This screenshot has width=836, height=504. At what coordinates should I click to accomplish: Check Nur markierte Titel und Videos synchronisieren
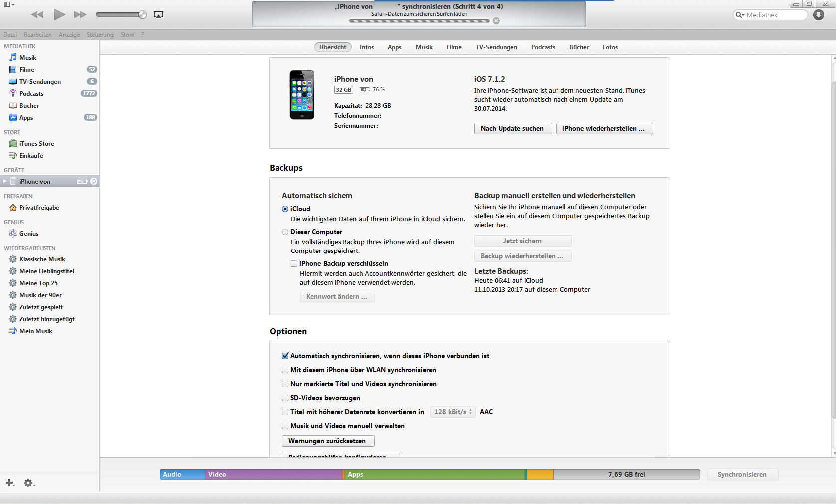click(285, 384)
